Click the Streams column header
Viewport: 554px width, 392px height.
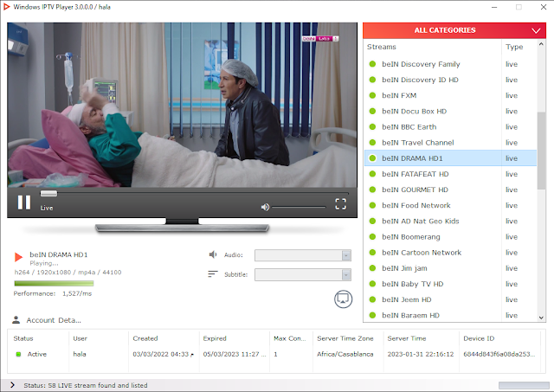coord(381,47)
